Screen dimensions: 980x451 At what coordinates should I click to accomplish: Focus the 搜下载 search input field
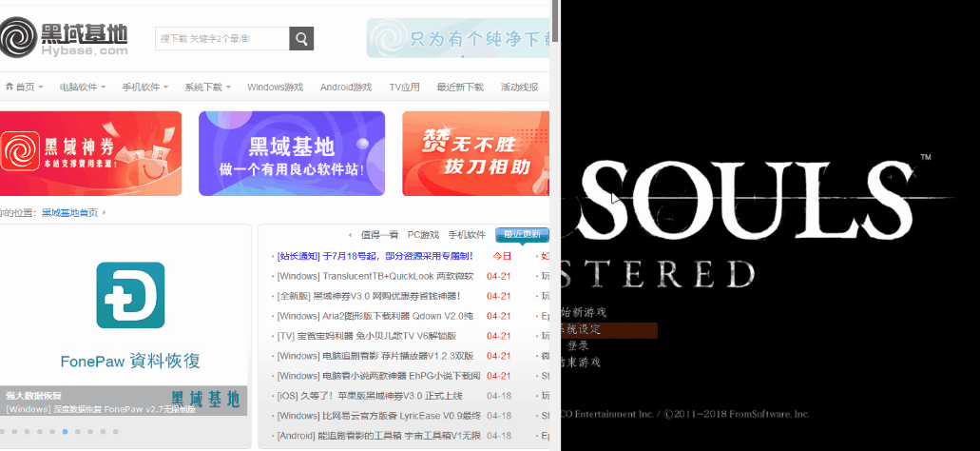(x=221, y=39)
